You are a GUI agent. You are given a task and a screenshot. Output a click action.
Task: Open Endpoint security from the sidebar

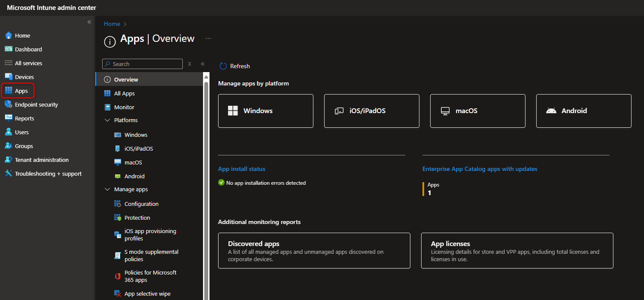(36, 104)
